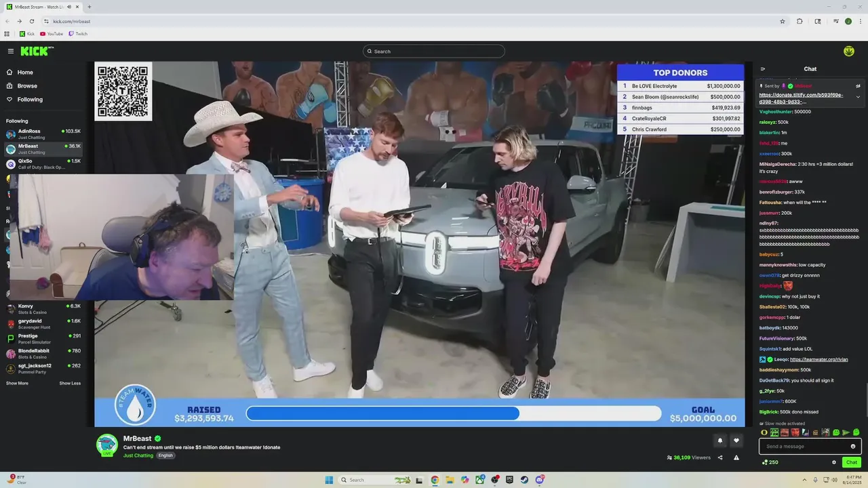Open AdinRoss followed channel

43,134
